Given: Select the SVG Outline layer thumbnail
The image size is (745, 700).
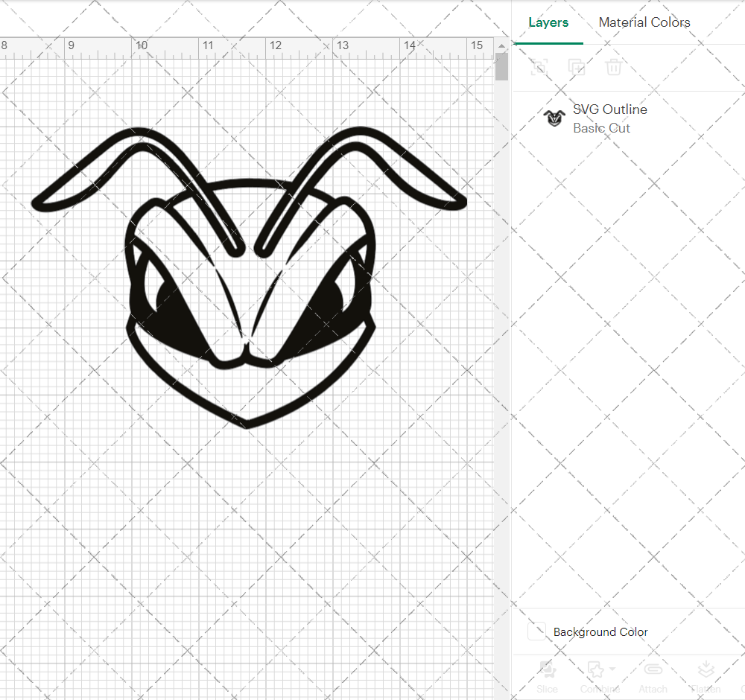Looking at the screenshot, I should tap(554, 118).
